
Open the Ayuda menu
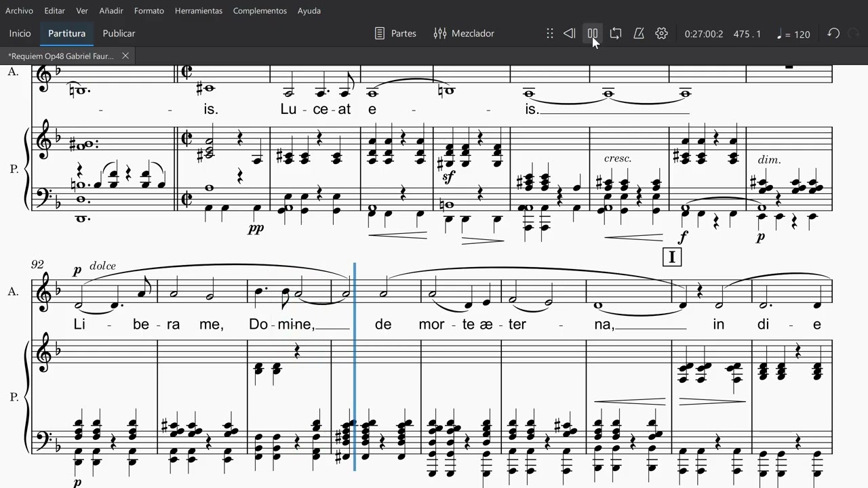point(309,11)
